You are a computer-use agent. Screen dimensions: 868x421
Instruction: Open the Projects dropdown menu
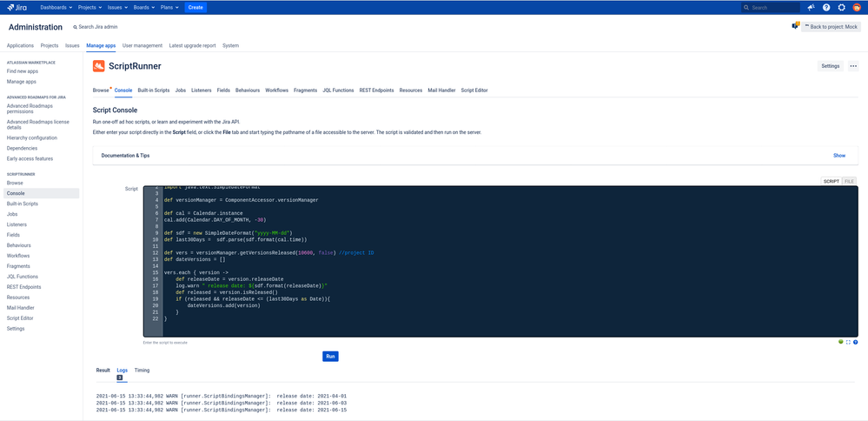click(89, 7)
